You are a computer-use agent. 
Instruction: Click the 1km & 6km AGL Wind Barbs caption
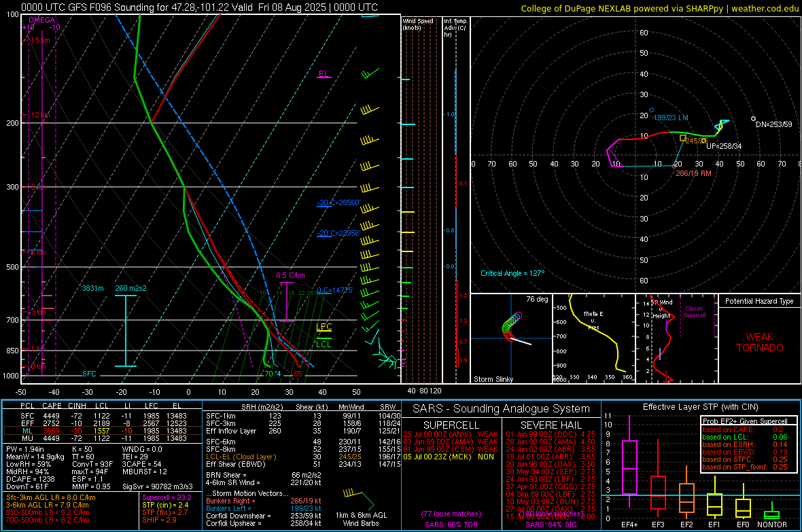(x=361, y=519)
